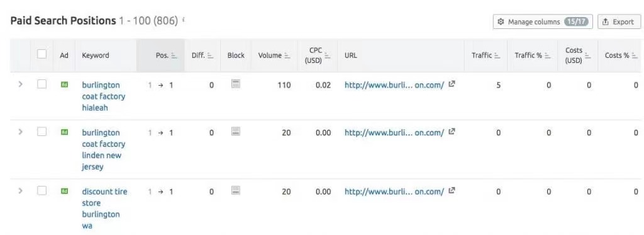This screenshot has height=235, width=644.
Task: Open the URL link in the hialeah row
Action: (x=394, y=85)
